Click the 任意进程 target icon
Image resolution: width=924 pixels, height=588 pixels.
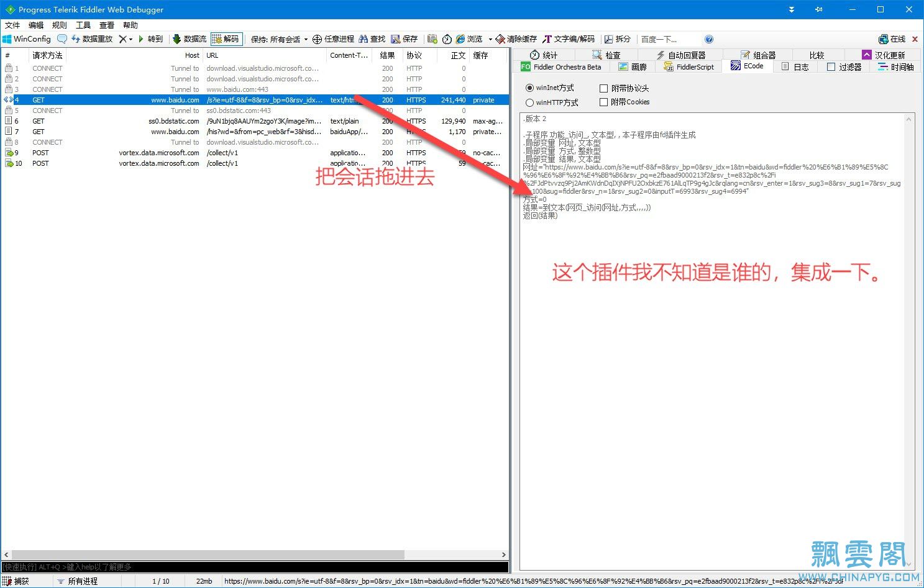click(x=317, y=39)
